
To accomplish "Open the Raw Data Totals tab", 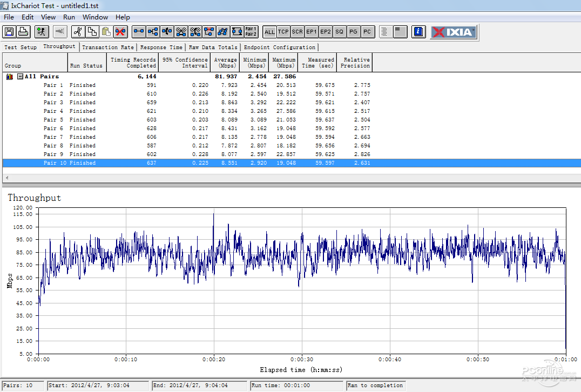I will coord(213,48).
